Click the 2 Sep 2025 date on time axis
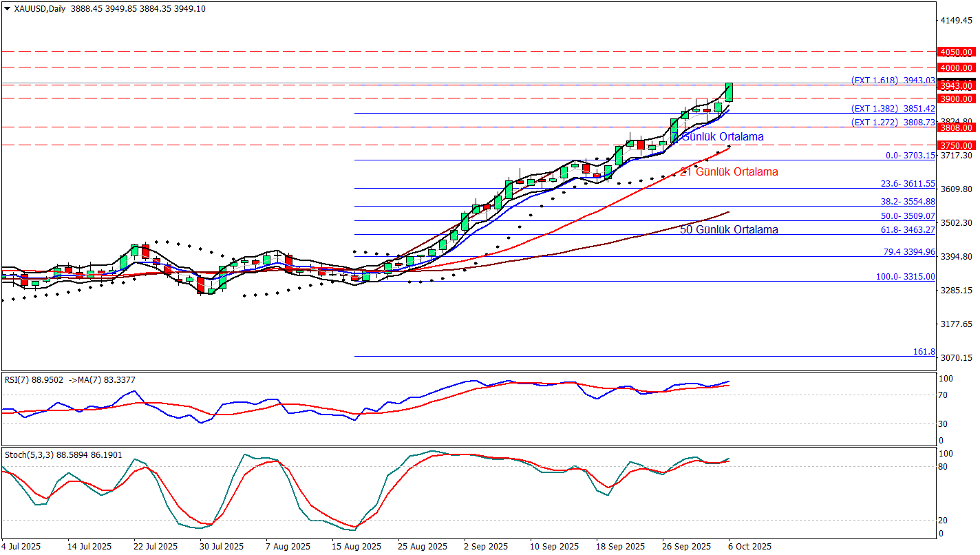 tap(486, 547)
